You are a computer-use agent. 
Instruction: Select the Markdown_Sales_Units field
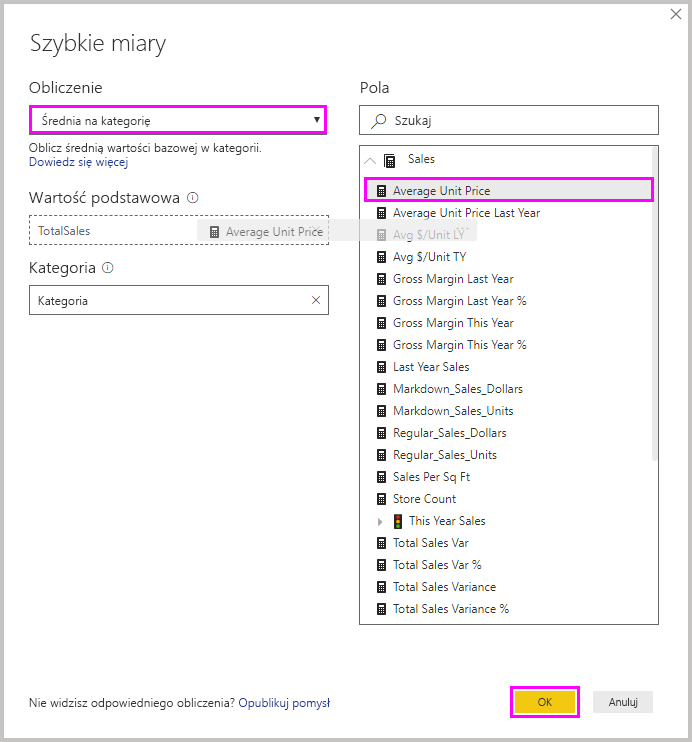[453, 411]
